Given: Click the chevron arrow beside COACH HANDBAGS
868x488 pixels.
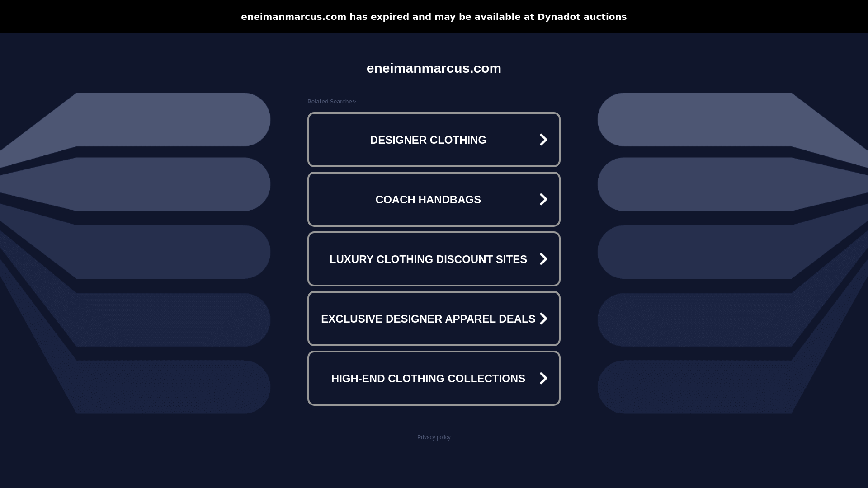Looking at the screenshot, I should click(543, 199).
